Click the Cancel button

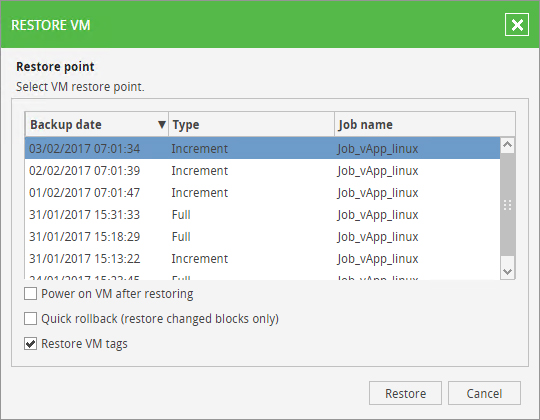484,393
